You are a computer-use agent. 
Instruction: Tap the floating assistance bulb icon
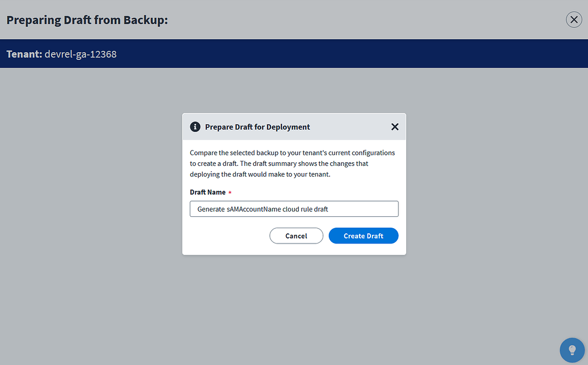click(x=572, y=350)
